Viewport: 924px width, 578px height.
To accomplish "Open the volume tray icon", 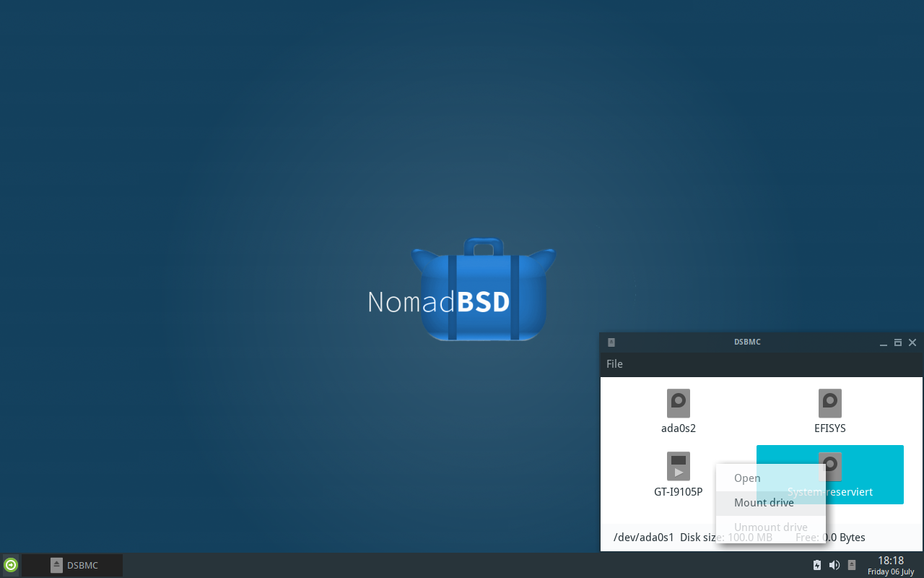I will click(834, 565).
